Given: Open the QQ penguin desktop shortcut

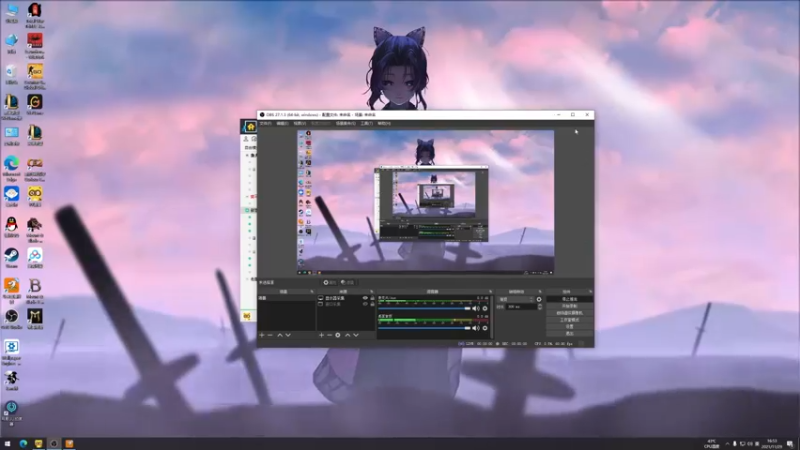Looking at the screenshot, I should point(11,228).
